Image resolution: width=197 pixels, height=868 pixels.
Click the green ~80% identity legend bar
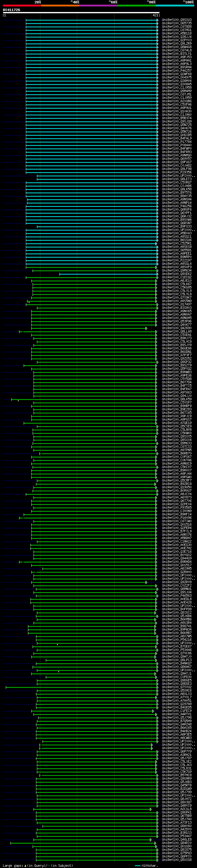click(136, 6)
